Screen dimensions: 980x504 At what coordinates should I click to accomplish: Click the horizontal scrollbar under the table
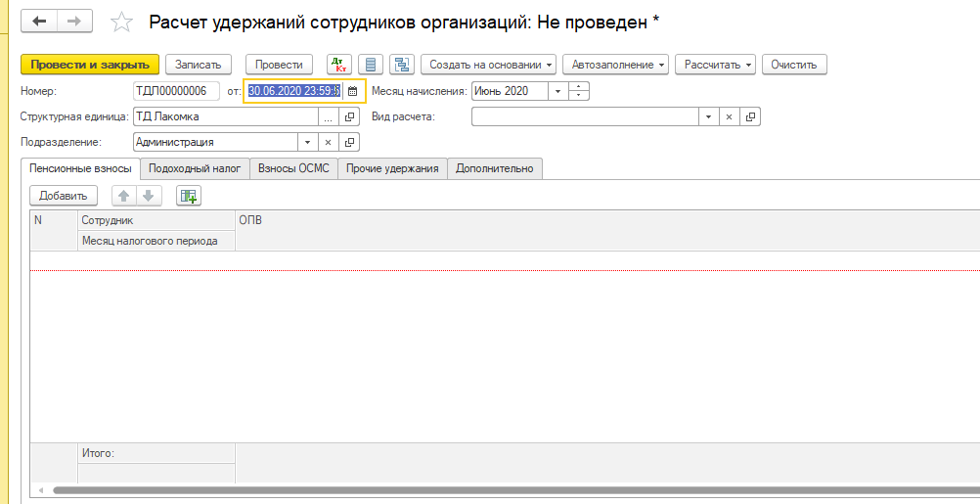tap(516, 491)
